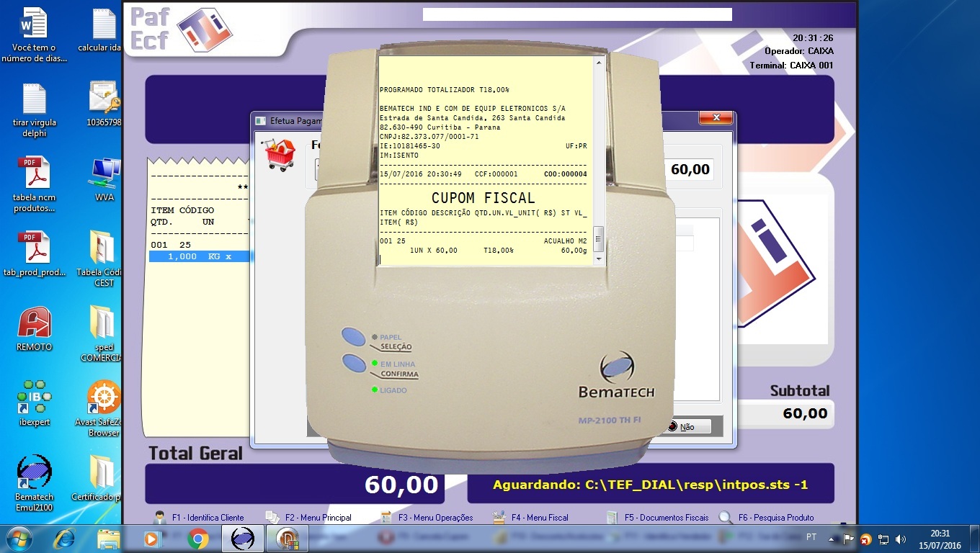Image resolution: width=980 pixels, height=553 pixels.
Task: Open F4 - Menu Fiscal
Action: click(x=530, y=517)
